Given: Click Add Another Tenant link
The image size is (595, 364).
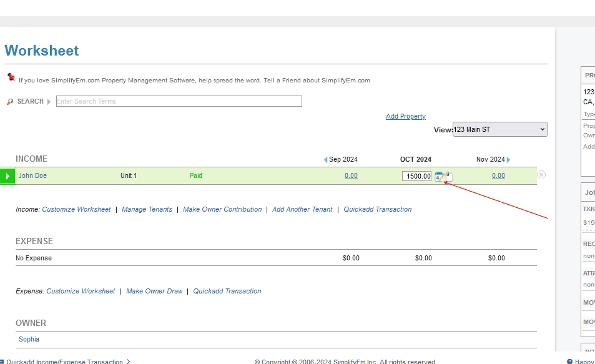Looking at the screenshot, I should point(302,209).
